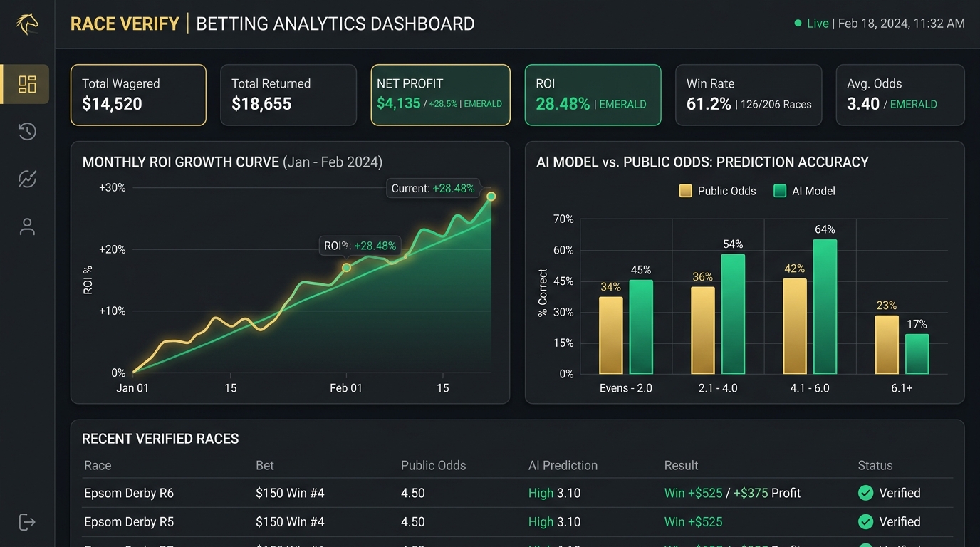Open the user profile sidebar icon
The image size is (980, 547).
(x=27, y=226)
